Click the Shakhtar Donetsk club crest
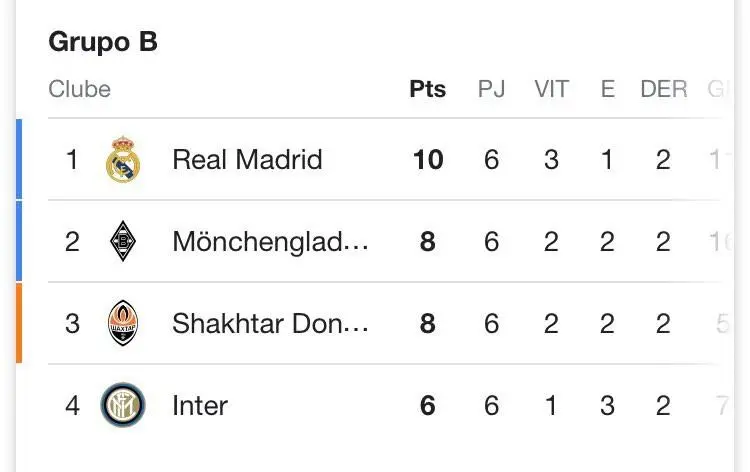 coord(123,324)
